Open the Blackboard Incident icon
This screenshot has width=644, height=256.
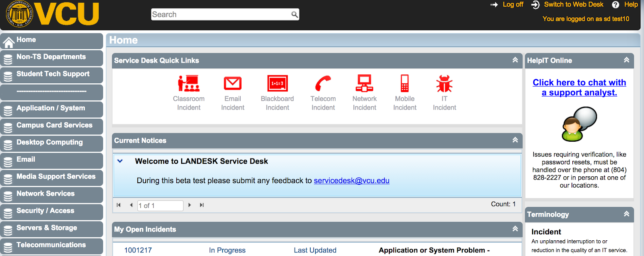tap(277, 83)
